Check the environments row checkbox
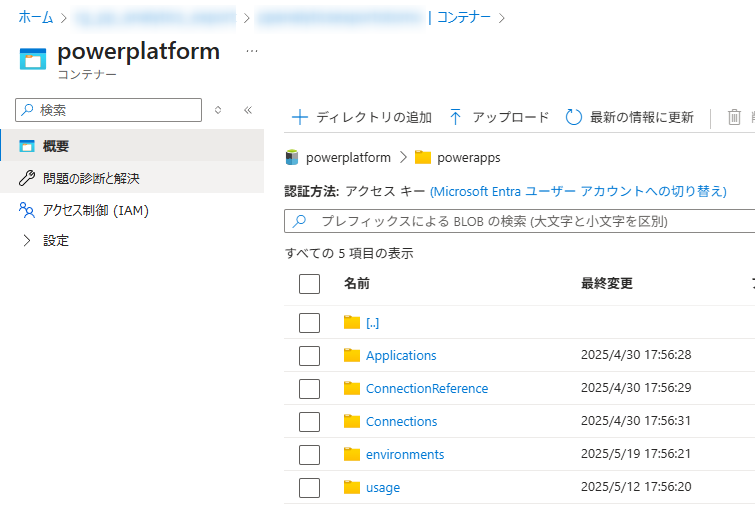Image resolution: width=755 pixels, height=523 pixels. pos(309,455)
